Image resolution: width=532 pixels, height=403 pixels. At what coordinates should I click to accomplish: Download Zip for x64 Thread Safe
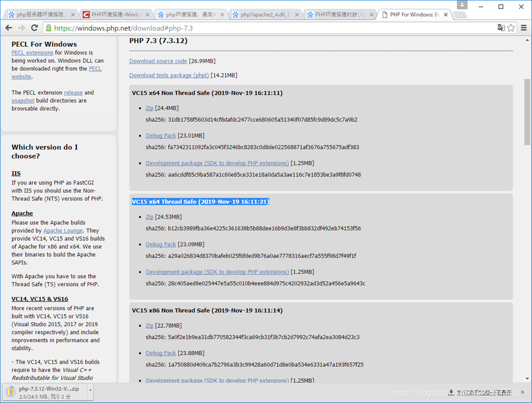pyautogui.click(x=149, y=217)
